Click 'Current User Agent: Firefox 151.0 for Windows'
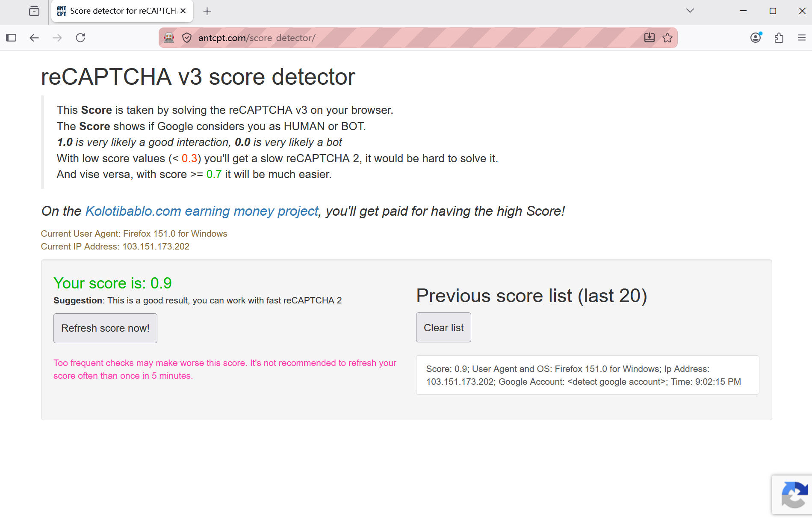Screen dimensions: 812x520 (134, 234)
